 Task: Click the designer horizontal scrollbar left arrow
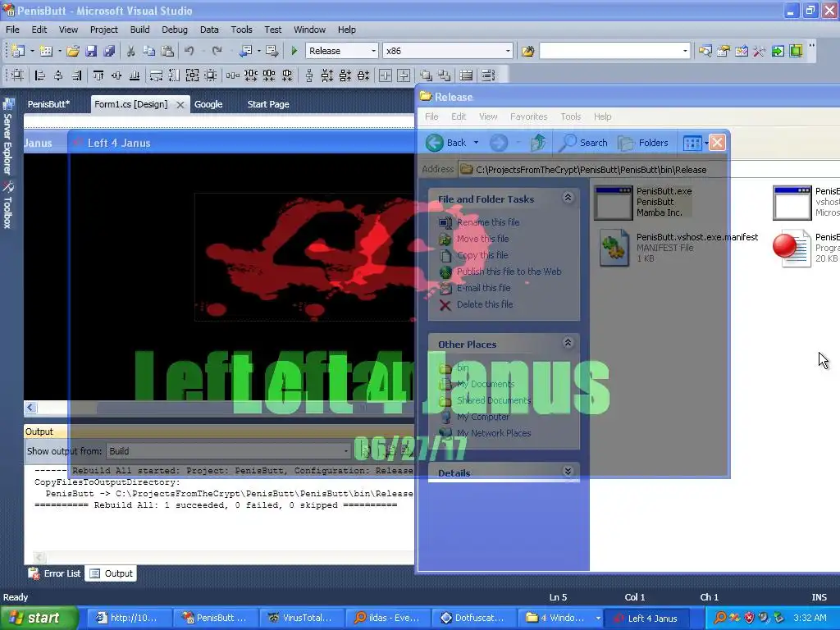click(30, 408)
